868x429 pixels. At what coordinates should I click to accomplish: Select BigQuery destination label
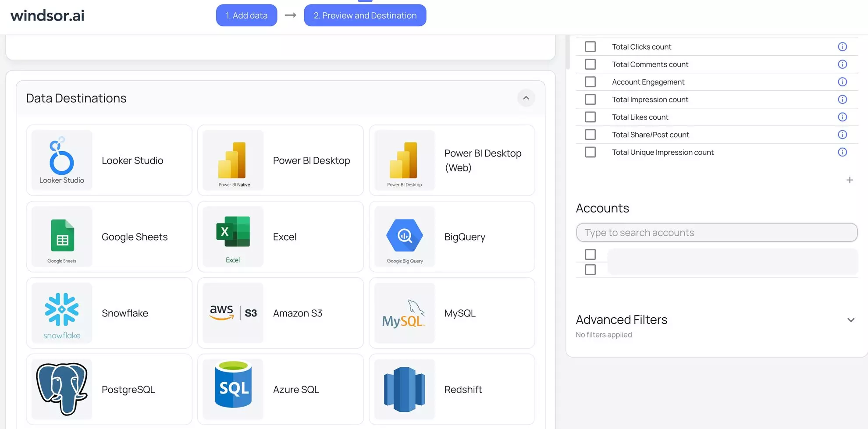[x=465, y=237]
